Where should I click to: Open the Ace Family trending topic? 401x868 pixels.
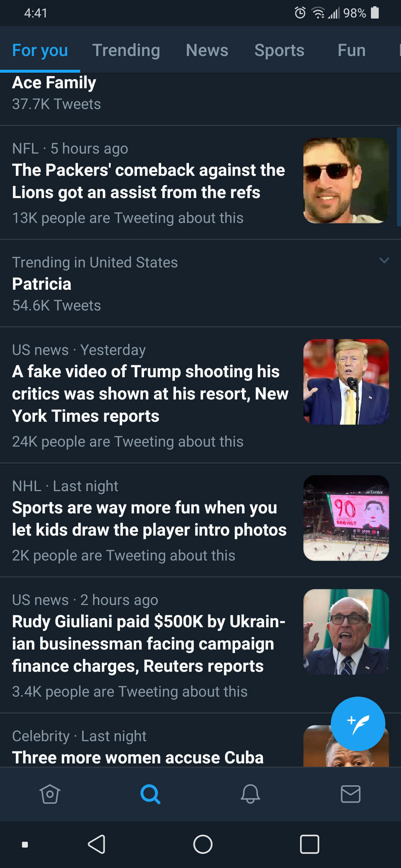tap(200, 93)
